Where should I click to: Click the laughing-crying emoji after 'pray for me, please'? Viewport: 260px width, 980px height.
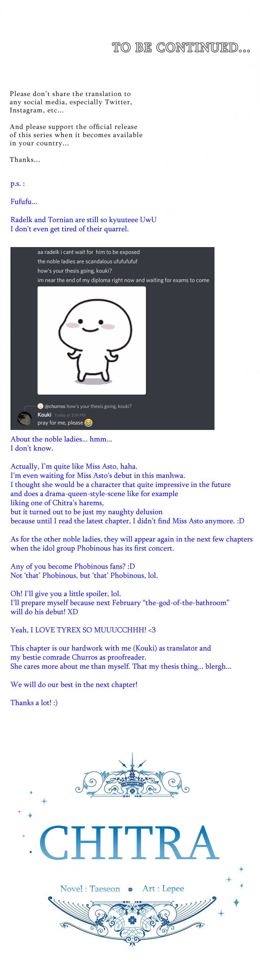pos(88,423)
